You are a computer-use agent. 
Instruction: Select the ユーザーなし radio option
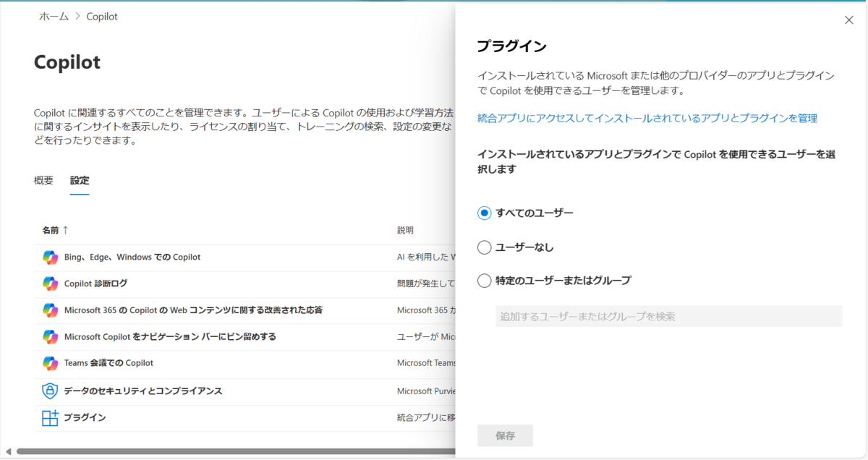click(x=485, y=247)
